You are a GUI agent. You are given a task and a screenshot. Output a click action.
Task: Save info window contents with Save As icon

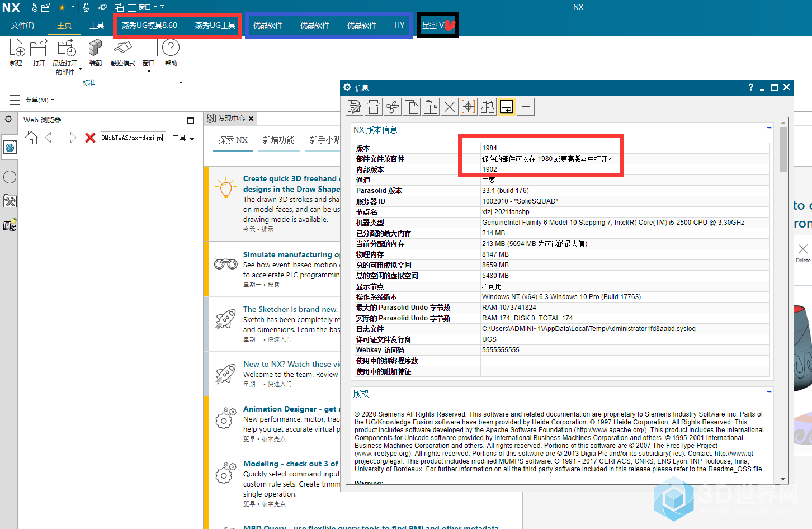point(355,106)
